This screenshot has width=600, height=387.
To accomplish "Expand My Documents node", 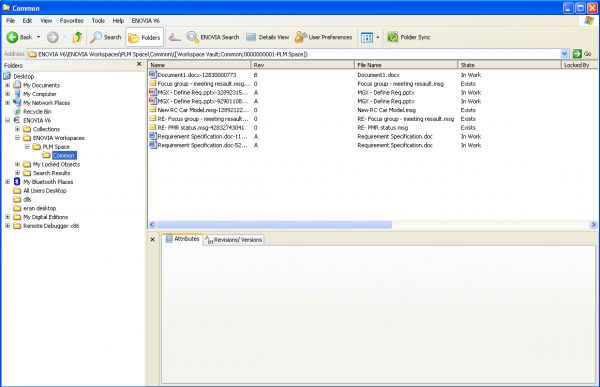I will (x=7, y=85).
